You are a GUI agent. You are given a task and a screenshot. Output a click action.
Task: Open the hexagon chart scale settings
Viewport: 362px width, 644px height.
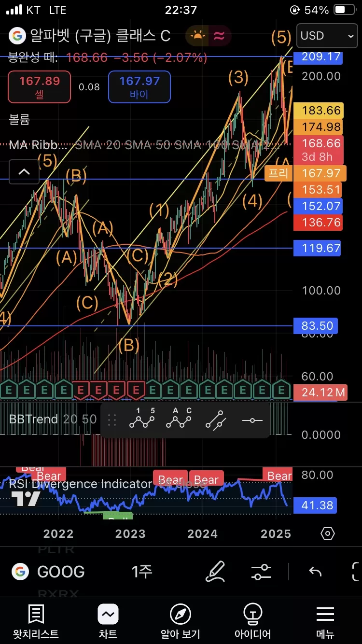click(x=327, y=533)
